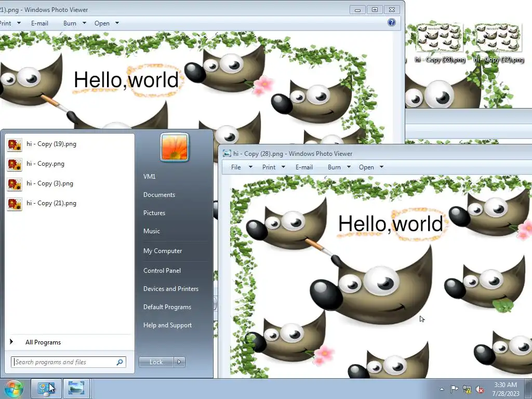Screen dimensions: 532x399
Task: Open hi - Copy (3).png recent item icon
Action: [15, 184]
